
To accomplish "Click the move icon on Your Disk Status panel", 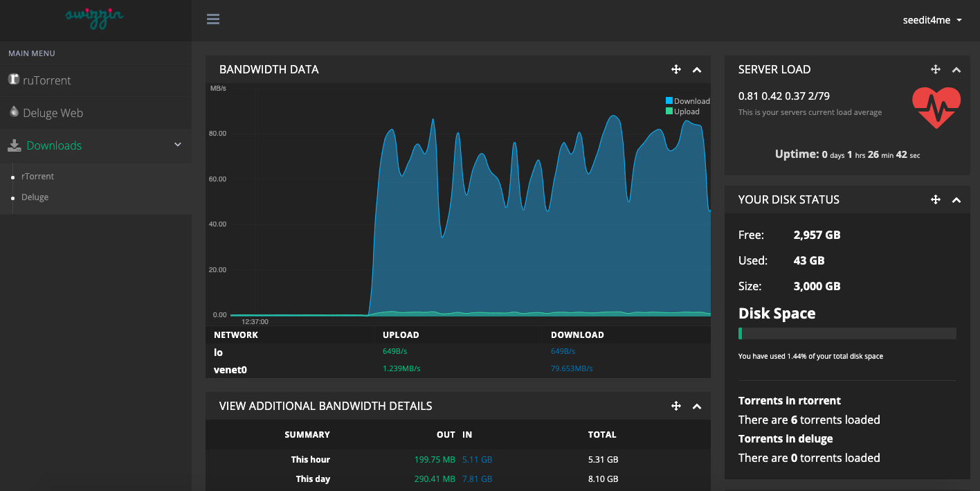I will (x=935, y=199).
